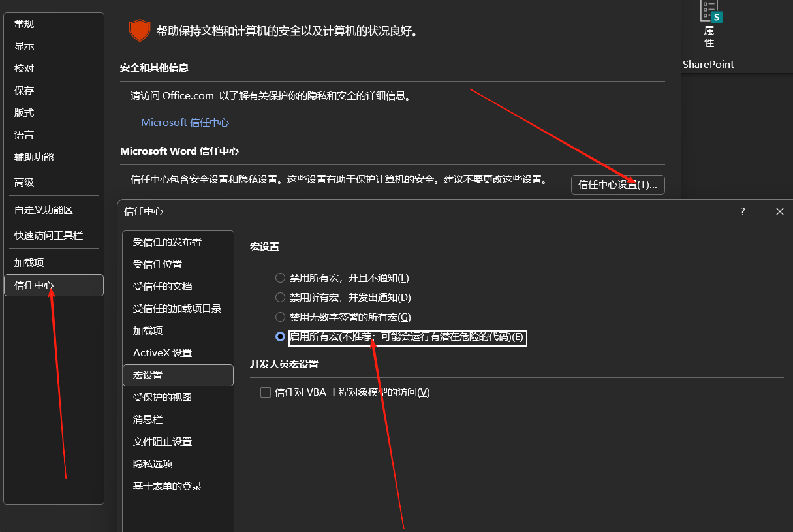Open the 消息栏 tab

coord(178,420)
